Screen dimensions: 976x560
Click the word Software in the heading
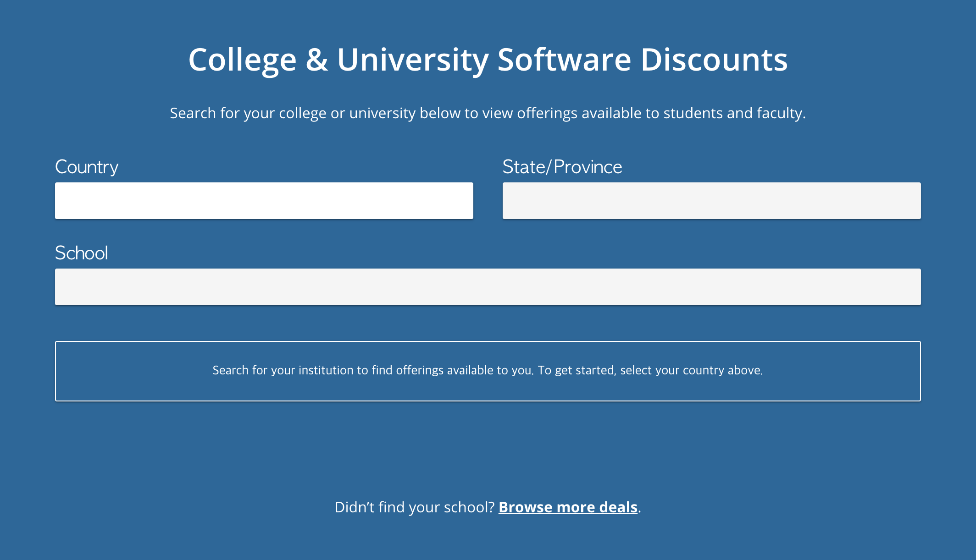coord(564,60)
